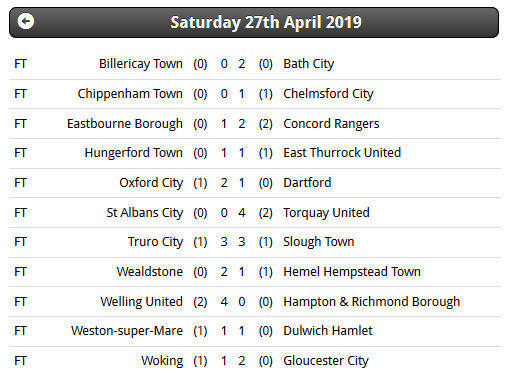
Task: Click Slough Town team name
Action: click(319, 242)
